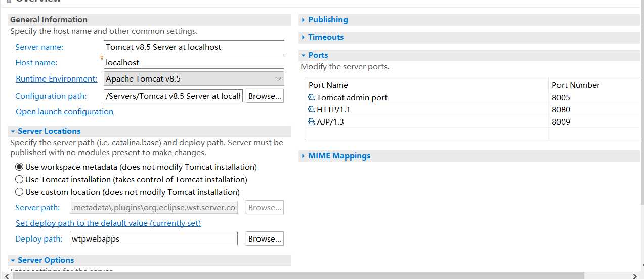Click the AJP/1.3 port row icon
The width and height of the screenshot is (644, 279).
(312, 122)
